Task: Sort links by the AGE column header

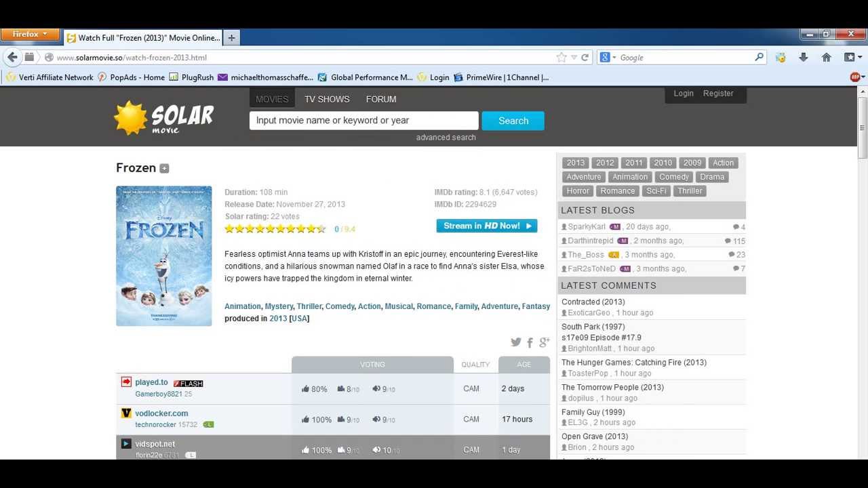Action: pyautogui.click(x=524, y=365)
